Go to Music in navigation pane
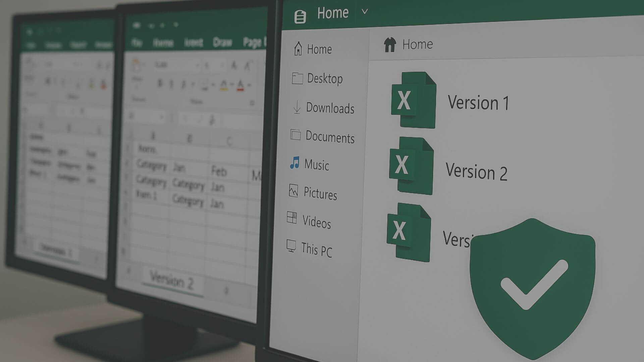 click(317, 165)
